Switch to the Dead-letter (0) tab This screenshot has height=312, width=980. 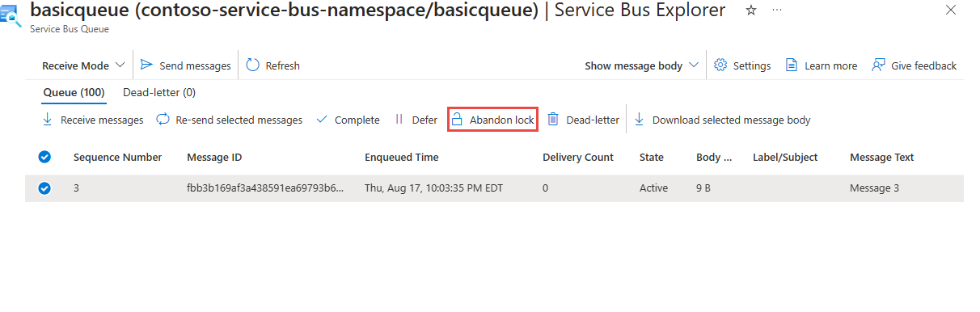click(159, 93)
